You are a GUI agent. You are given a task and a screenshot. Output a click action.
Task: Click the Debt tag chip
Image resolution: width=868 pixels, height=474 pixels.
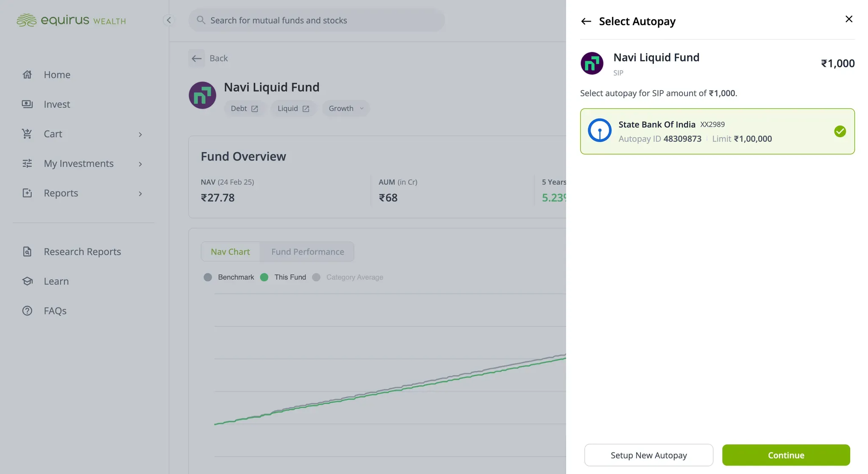tap(245, 108)
